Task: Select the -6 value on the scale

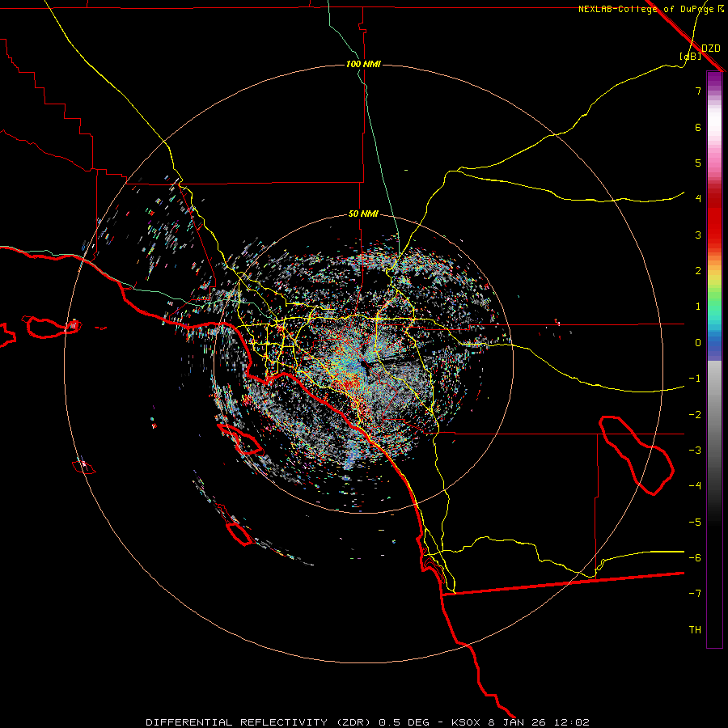Action: point(695,558)
